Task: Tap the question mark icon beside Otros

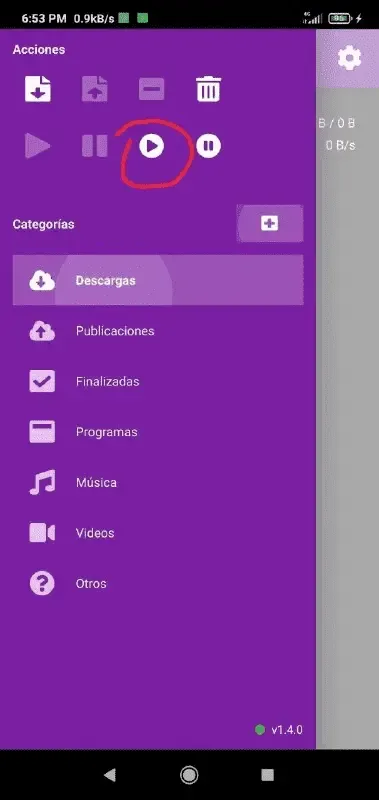Action: (42, 584)
